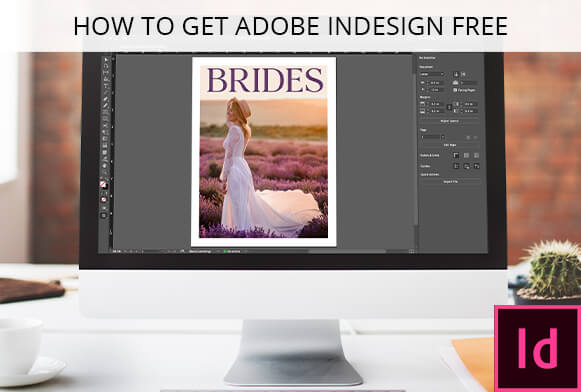Select the Line tool
Screen dimensions: 581x392
[105, 93]
